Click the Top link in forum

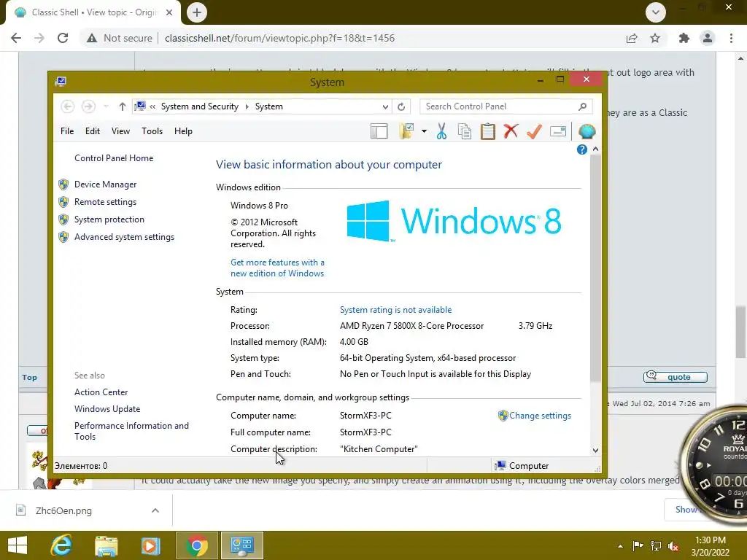point(29,378)
